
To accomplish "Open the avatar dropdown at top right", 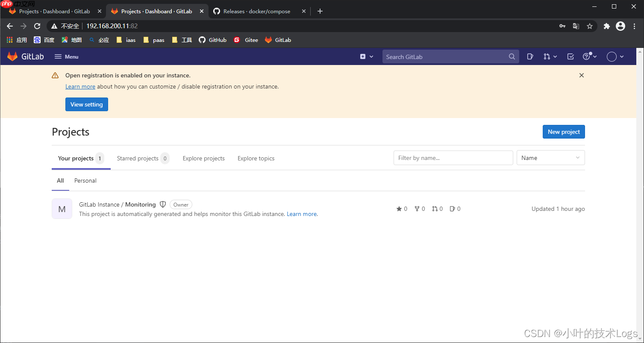I will [615, 56].
